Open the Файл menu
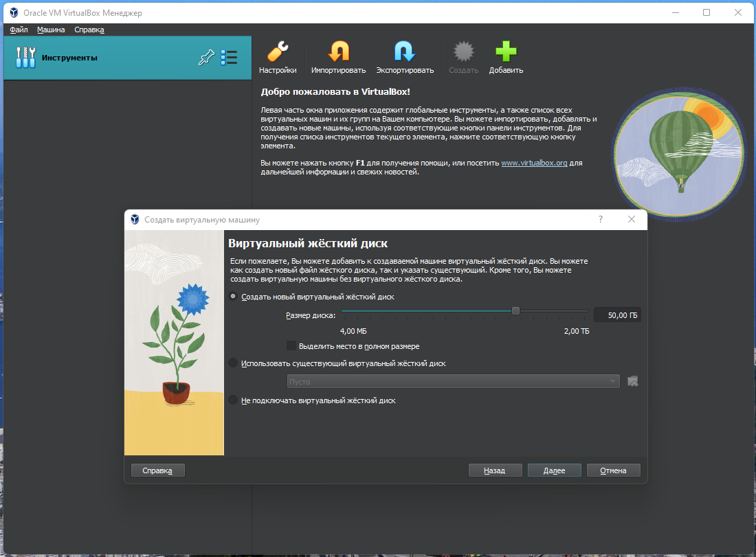756x557 pixels. 19,30
